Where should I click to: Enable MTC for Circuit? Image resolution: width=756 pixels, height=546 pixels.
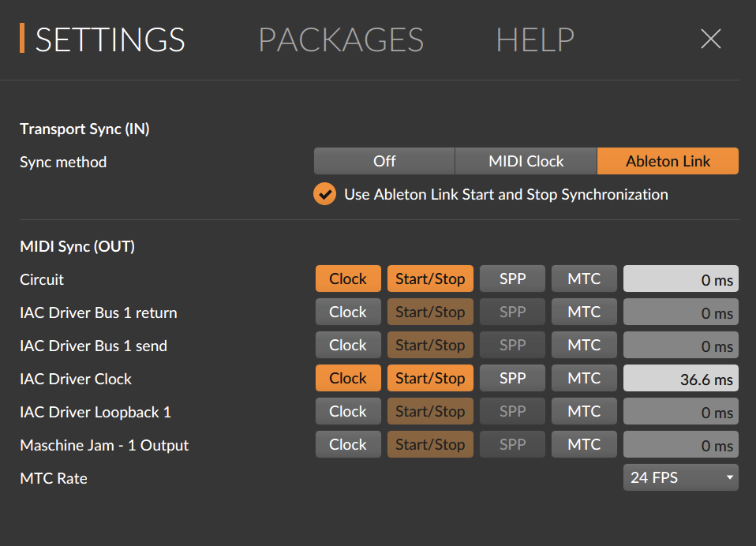point(584,279)
